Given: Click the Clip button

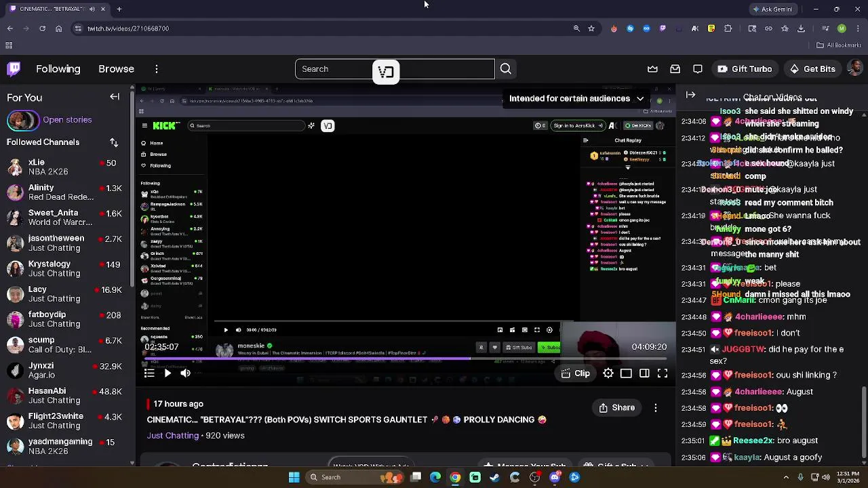Looking at the screenshot, I should tap(576, 373).
